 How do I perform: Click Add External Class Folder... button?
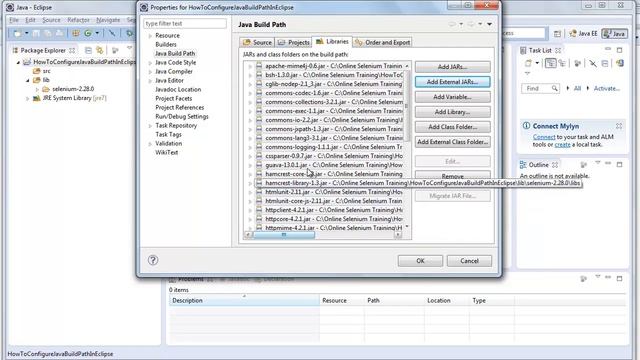pos(452,142)
